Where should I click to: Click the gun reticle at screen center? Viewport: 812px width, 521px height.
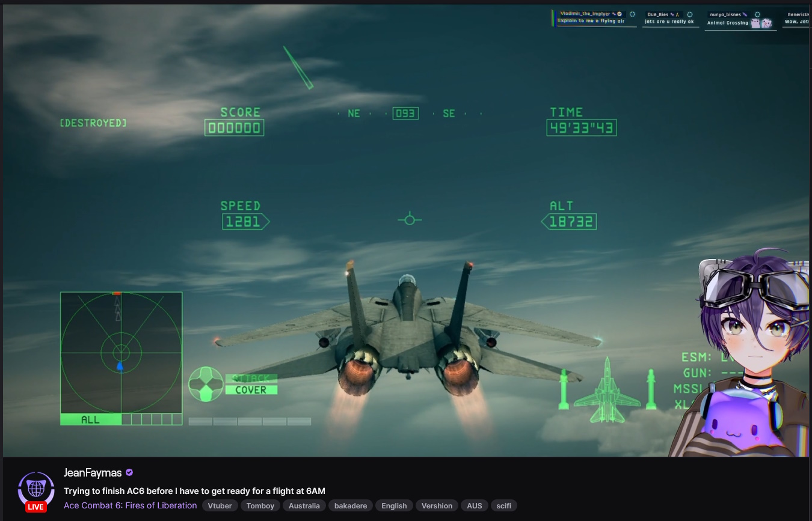[410, 219]
